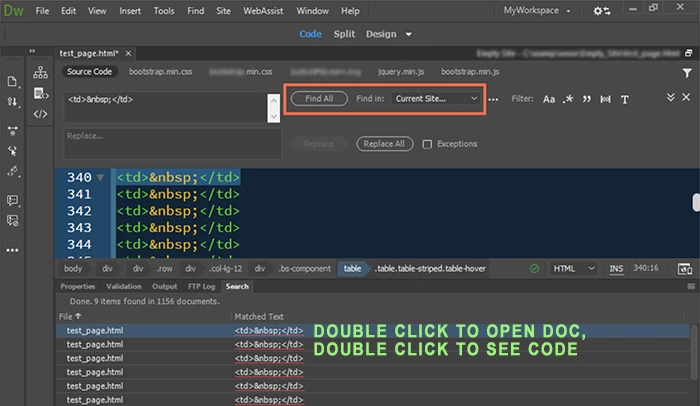Image resolution: width=700 pixels, height=406 pixels.
Task: Click the remove comment icon
Action: point(12,220)
